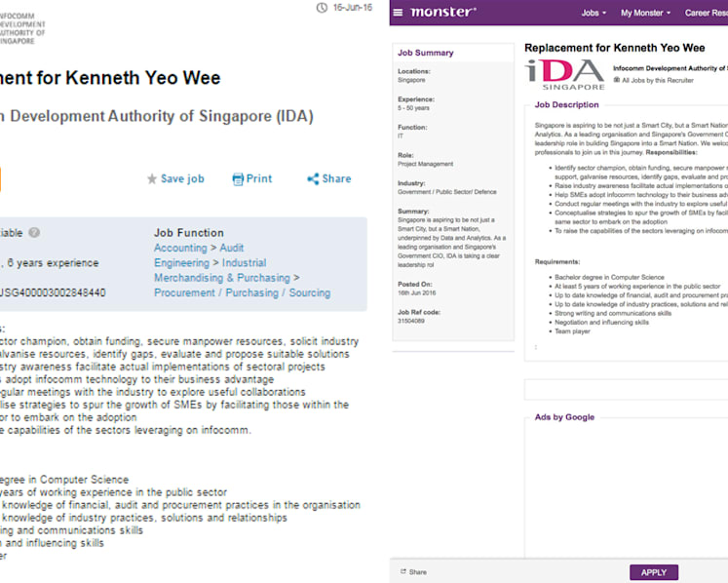728x583 pixels.
Task: Open Procurement / Purchasing / Sourcing link
Action: pyautogui.click(x=243, y=293)
